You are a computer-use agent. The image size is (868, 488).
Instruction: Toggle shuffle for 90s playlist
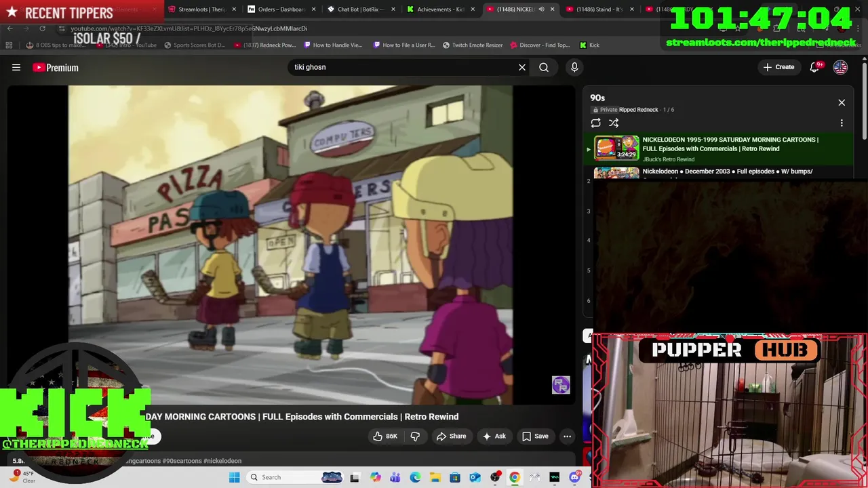[x=614, y=123]
